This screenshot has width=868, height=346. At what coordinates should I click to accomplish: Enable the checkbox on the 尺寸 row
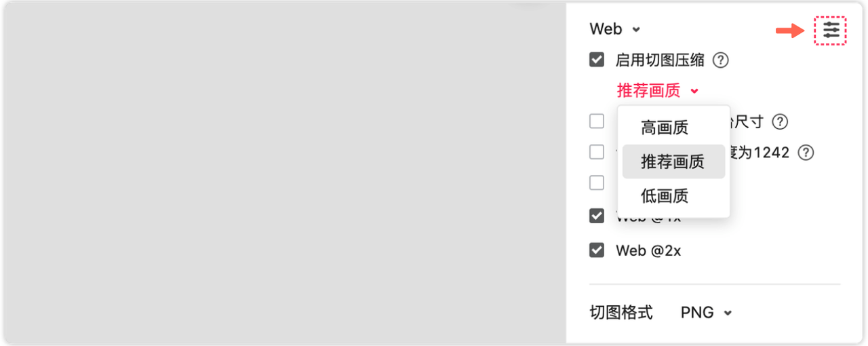pyautogui.click(x=597, y=121)
